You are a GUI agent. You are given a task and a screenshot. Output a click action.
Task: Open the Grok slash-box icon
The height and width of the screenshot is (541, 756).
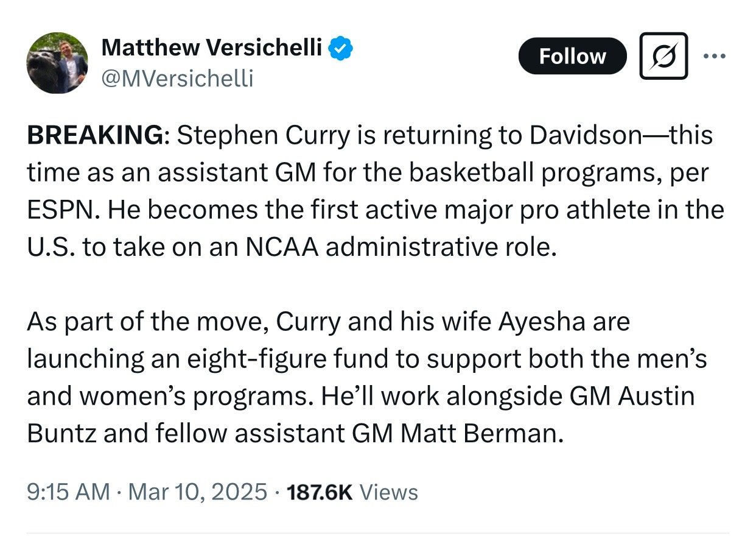[663, 56]
